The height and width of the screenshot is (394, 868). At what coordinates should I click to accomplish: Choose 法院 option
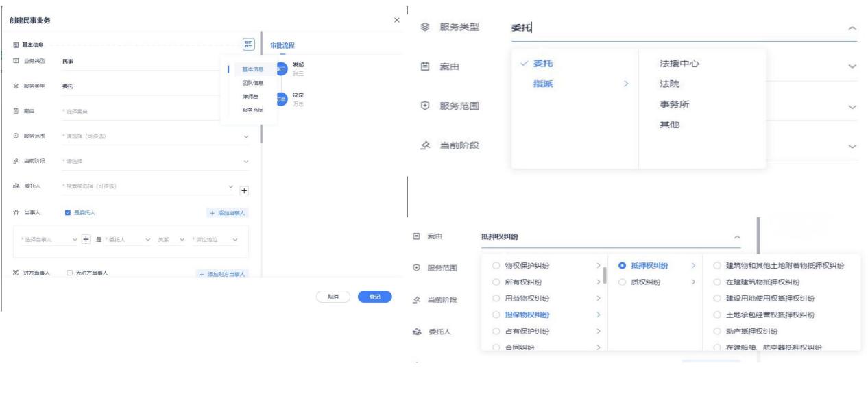(x=669, y=84)
